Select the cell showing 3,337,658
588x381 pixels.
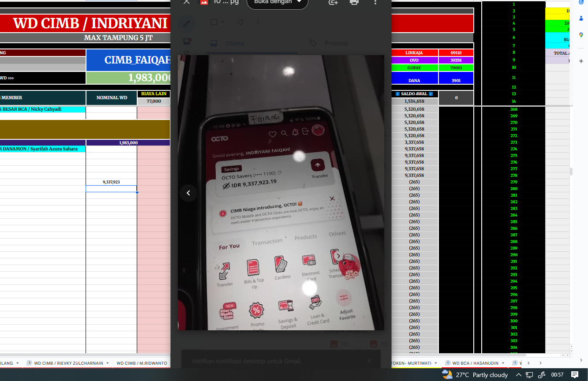click(x=414, y=142)
